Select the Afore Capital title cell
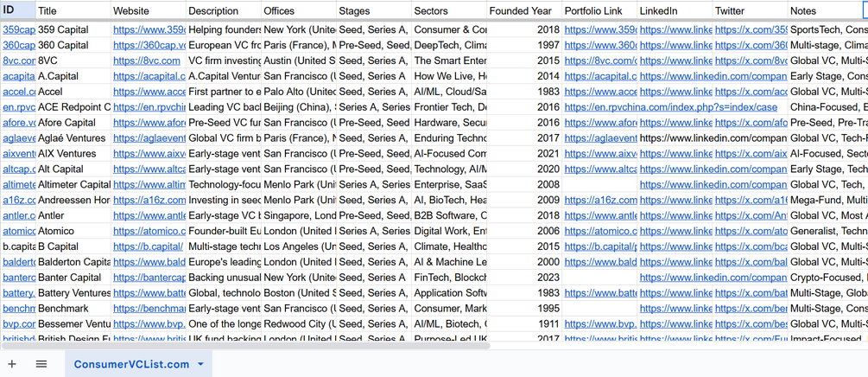 coord(73,123)
